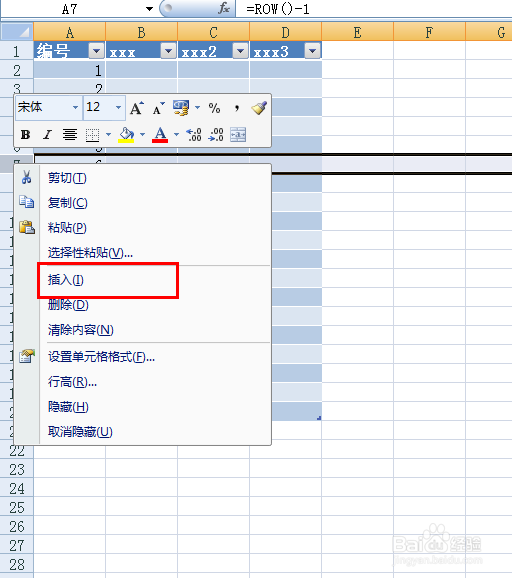This screenshot has height=578, width=512.
Task: Open the 宋体 font name dropdown
Action: point(75,108)
